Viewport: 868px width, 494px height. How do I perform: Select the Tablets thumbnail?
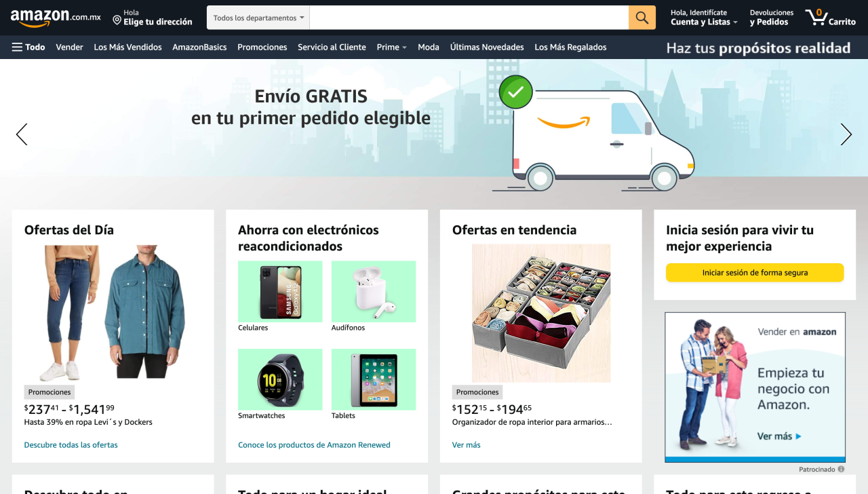[x=374, y=379]
